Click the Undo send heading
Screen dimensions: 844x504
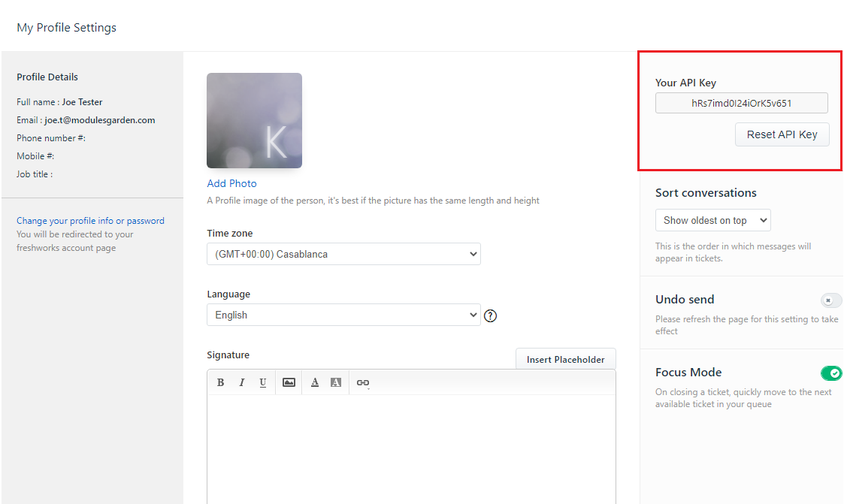pyautogui.click(x=685, y=300)
